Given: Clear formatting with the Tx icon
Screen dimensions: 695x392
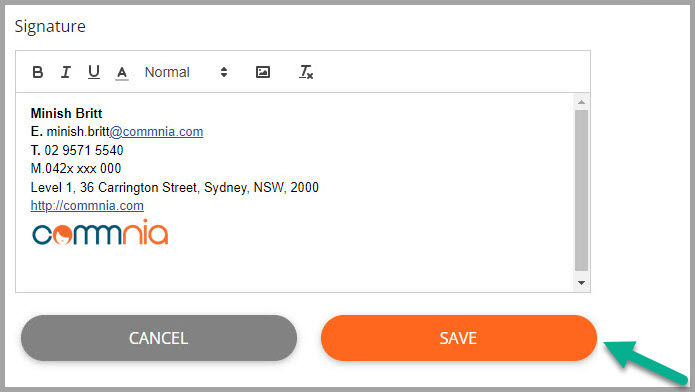Looking at the screenshot, I should [x=306, y=72].
